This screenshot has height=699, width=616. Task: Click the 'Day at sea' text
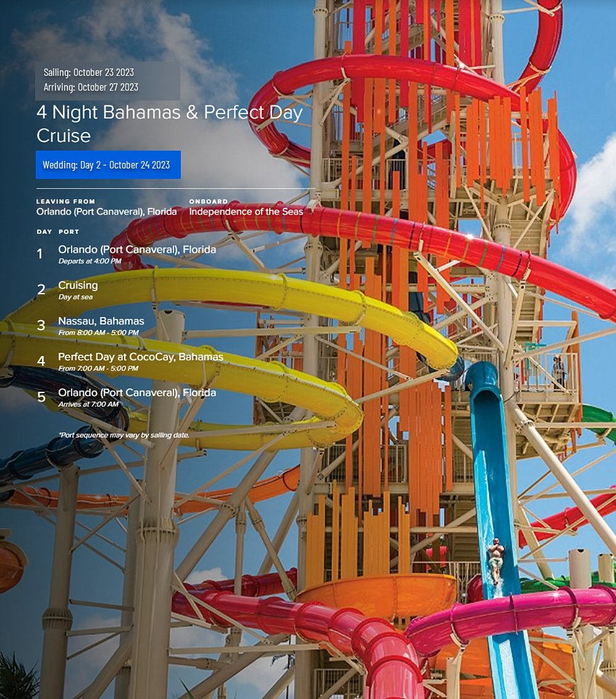click(75, 297)
